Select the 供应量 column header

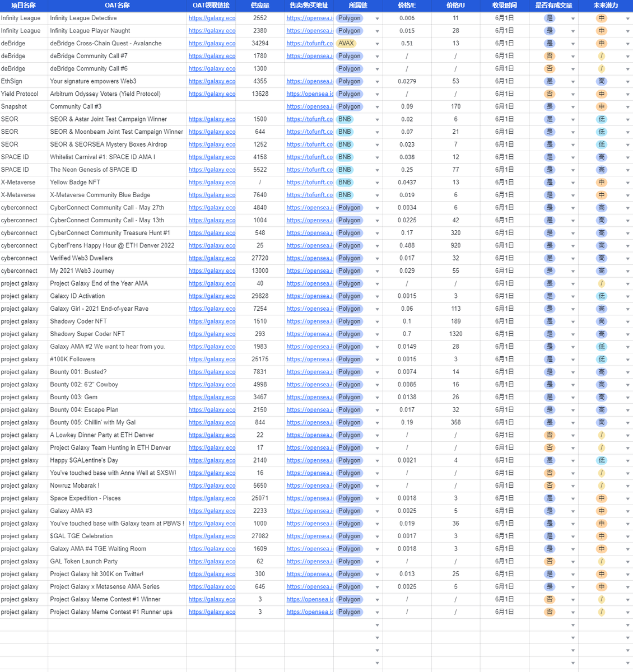260,6
